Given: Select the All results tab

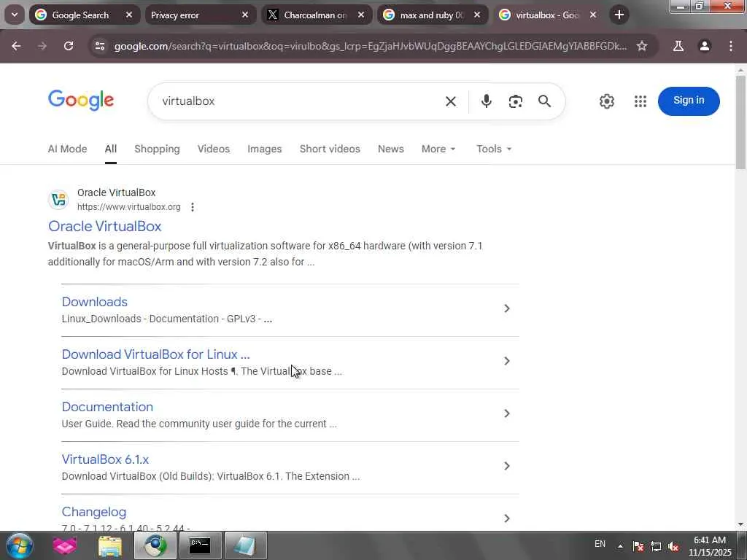Looking at the screenshot, I should click(x=111, y=149).
